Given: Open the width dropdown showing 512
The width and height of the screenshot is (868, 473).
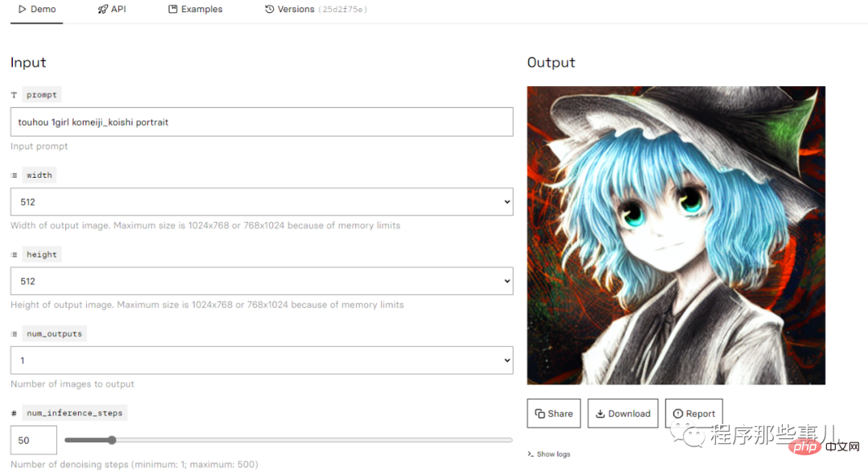Looking at the screenshot, I should tap(262, 202).
